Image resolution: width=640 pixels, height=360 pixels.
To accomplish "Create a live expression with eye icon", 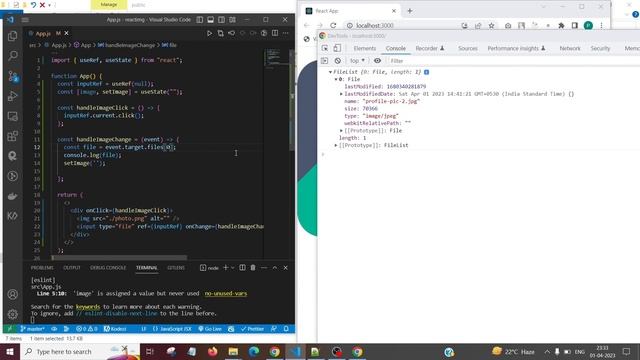I will tap(378, 61).
